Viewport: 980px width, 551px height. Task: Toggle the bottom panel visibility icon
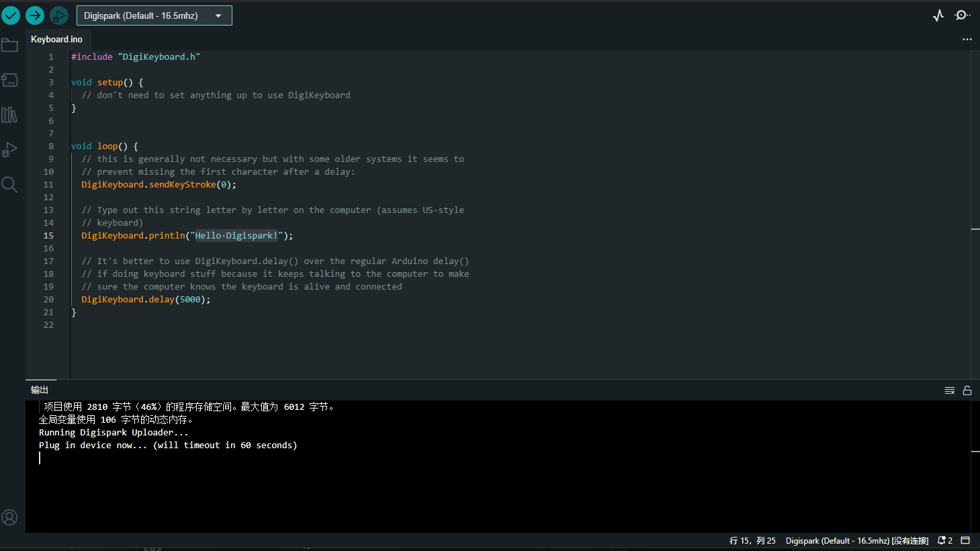(x=965, y=540)
